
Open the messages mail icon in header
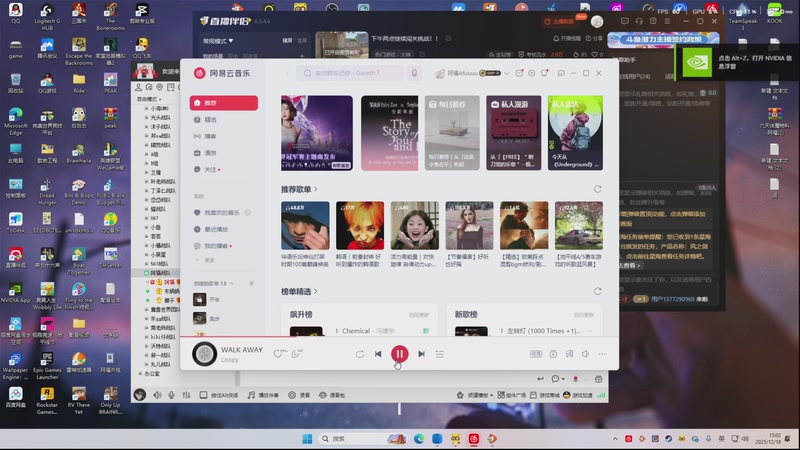click(519, 73)
